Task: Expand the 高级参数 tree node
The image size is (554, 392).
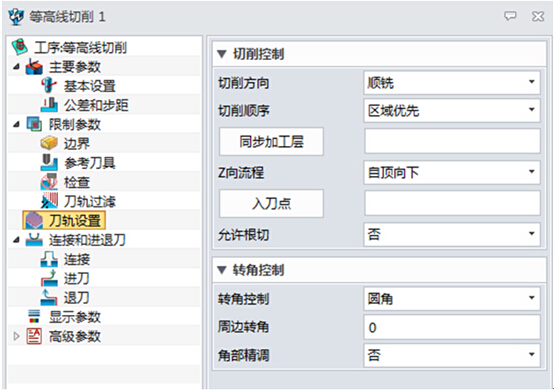Action: click(x=16, y=336)
